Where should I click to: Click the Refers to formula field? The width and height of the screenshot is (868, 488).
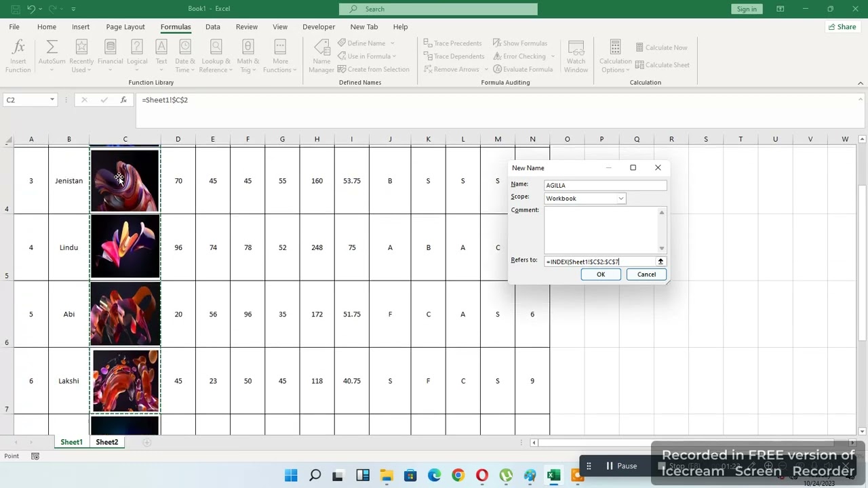[x=599, y=262]
